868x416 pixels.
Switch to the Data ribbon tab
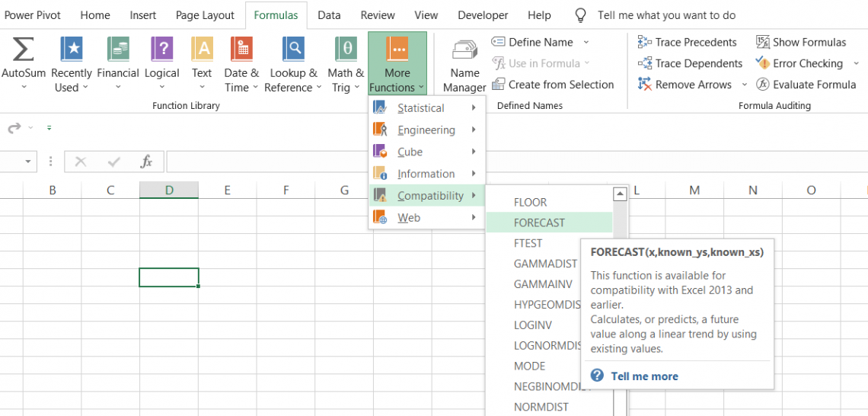click(329, 15)
